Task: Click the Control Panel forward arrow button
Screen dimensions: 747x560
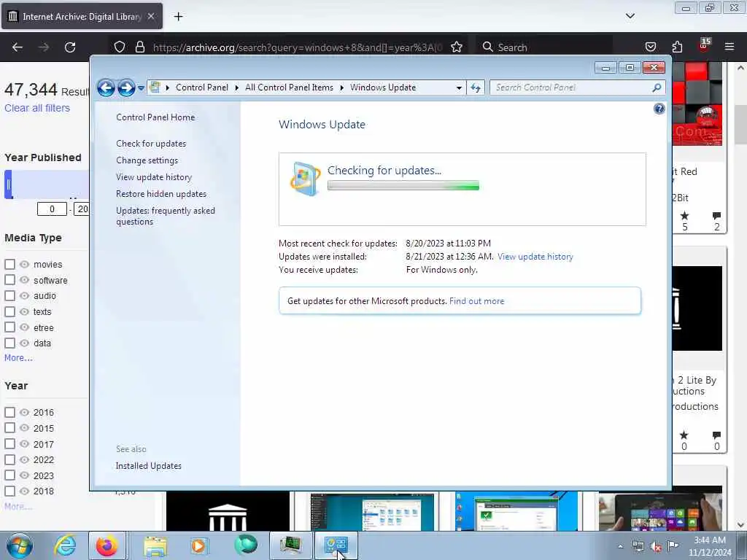Action: [x=126, y=87]
